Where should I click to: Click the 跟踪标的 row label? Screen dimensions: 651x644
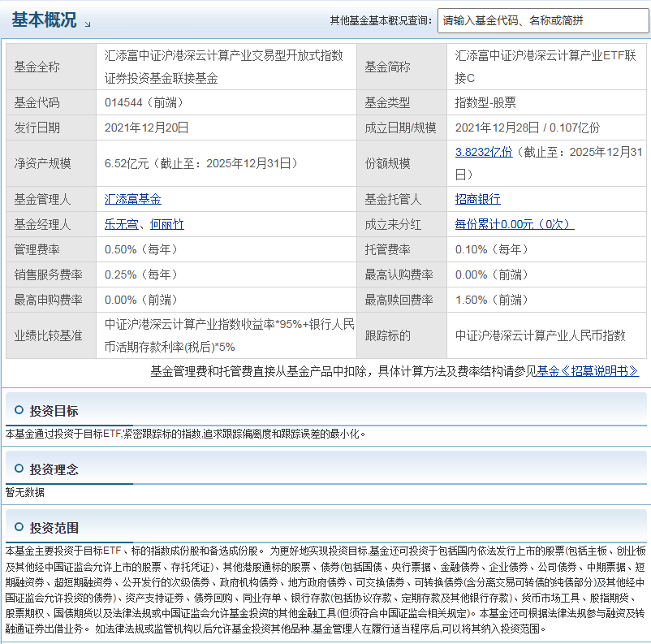pyautogui.click(x=387, y=335)
